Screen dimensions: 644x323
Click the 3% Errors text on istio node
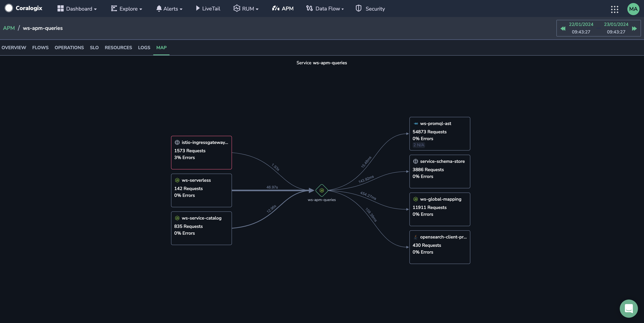coord(184,157)
